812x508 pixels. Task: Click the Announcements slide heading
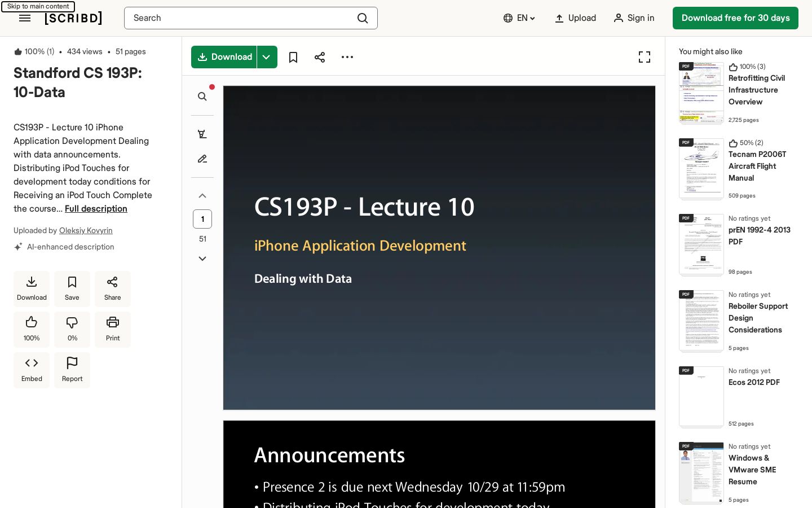tap(329, 455)
